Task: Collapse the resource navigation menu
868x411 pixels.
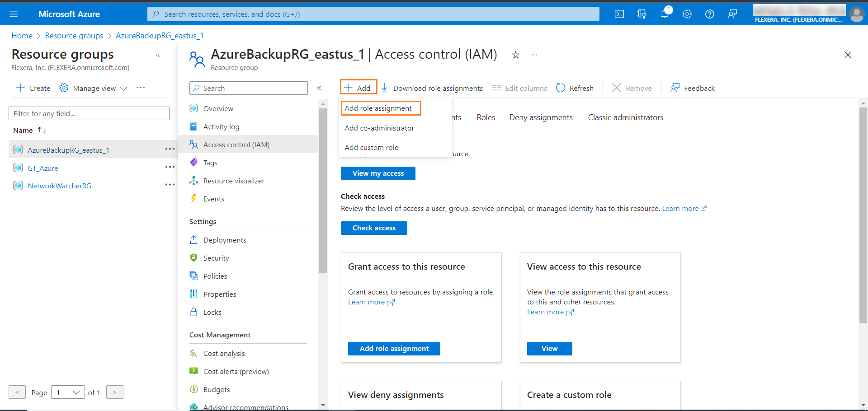Action: click(319, 88)
